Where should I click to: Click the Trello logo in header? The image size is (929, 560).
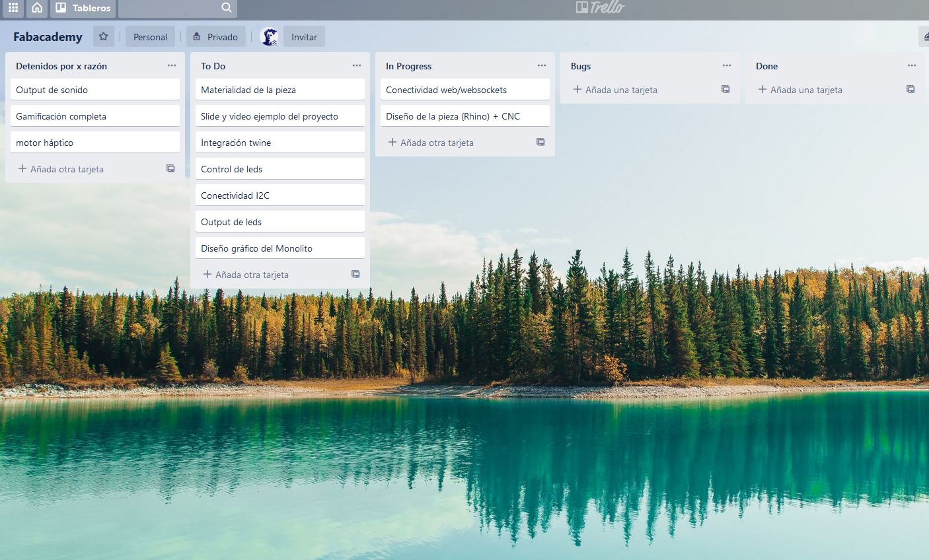pos(600,7)
